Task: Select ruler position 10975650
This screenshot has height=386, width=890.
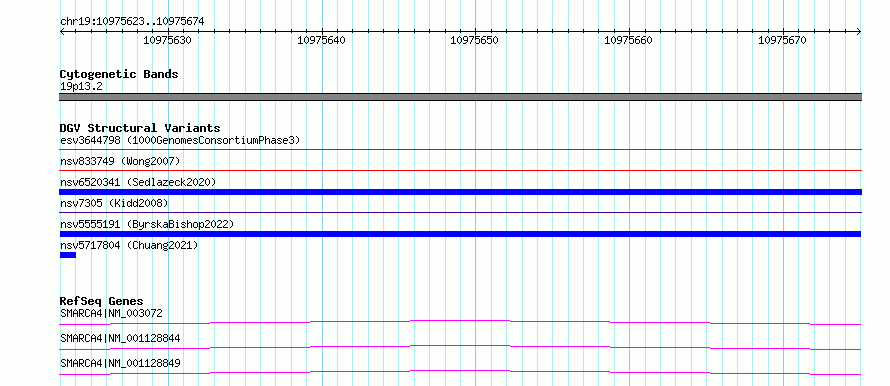Action: pos(475,40)
